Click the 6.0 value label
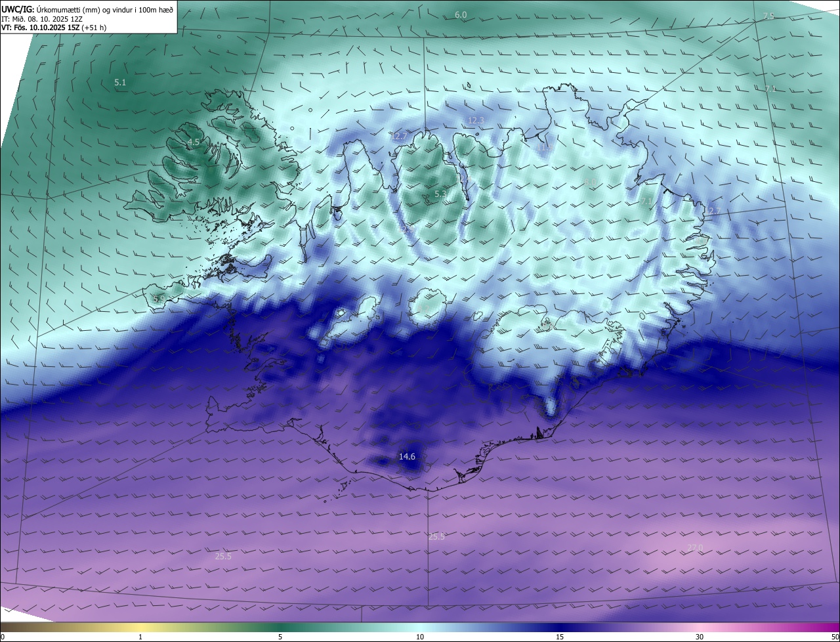The height and width of the screenshot is (642, 840). (x=461, y=14)
